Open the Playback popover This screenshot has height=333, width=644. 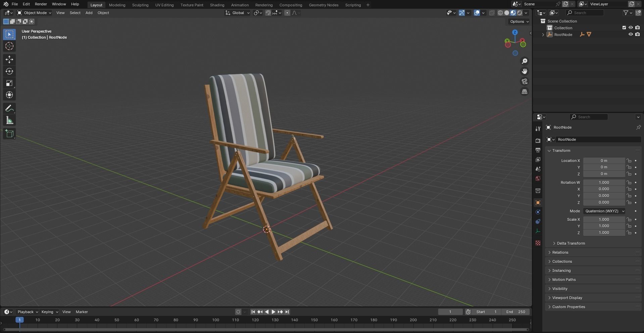click(28, 312)
